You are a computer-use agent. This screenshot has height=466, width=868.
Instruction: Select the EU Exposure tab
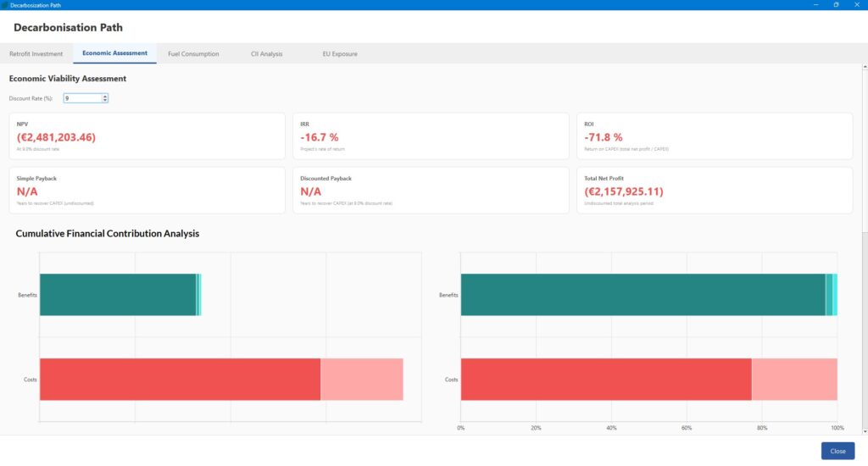tap(338, 53)
